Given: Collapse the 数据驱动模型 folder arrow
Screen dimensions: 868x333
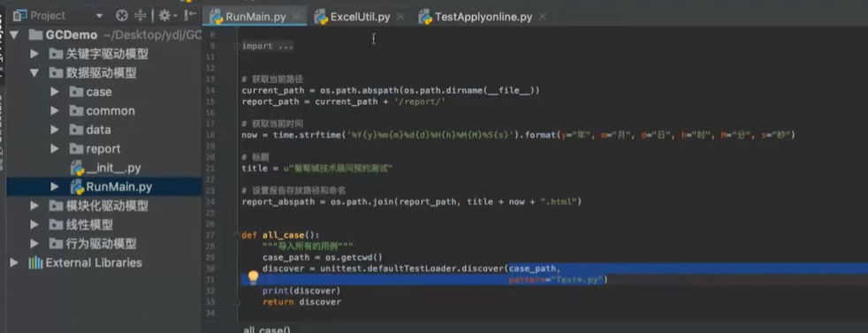Looking at the screenshot, I should (x=34, y=73).
